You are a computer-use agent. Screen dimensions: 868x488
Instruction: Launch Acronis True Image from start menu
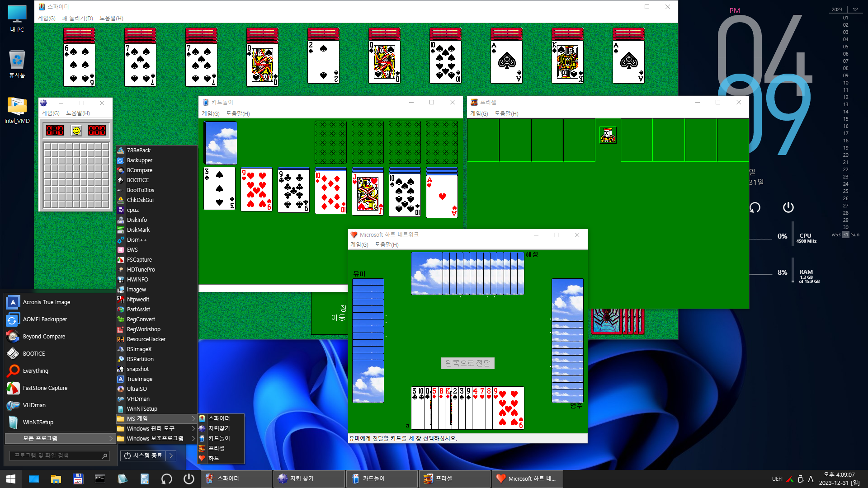59,302
